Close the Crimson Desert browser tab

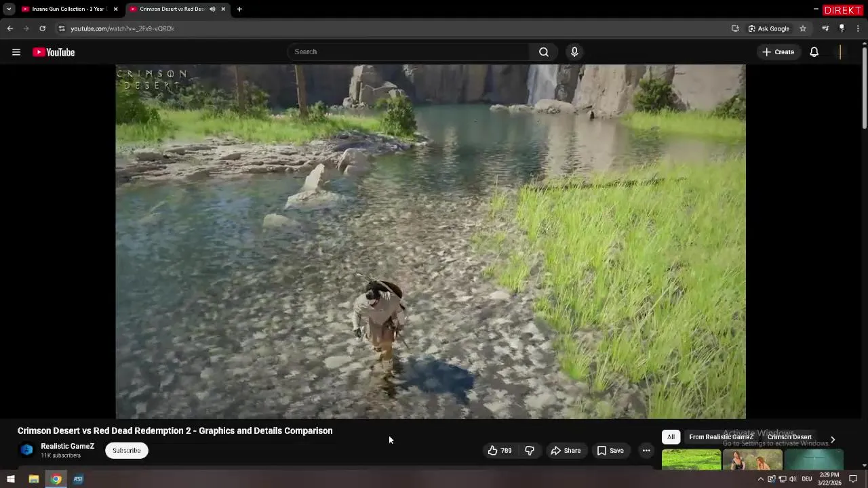pyautogui.click(x=223, y=9)
